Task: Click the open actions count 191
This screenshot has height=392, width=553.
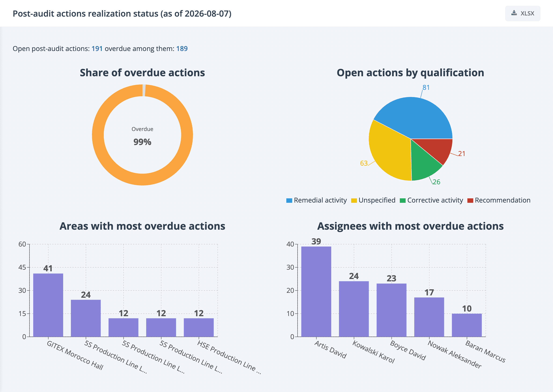Action: (97, 48)
